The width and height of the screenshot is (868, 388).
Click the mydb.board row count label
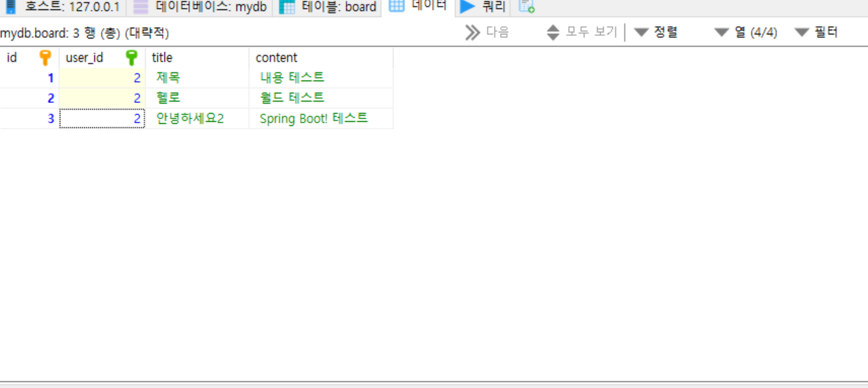coord(84,33)
